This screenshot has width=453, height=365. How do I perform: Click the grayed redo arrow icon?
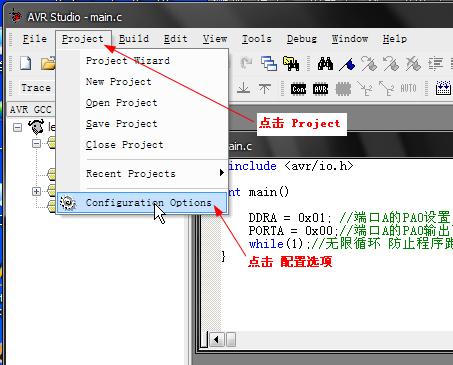click(x=246, y=63)
